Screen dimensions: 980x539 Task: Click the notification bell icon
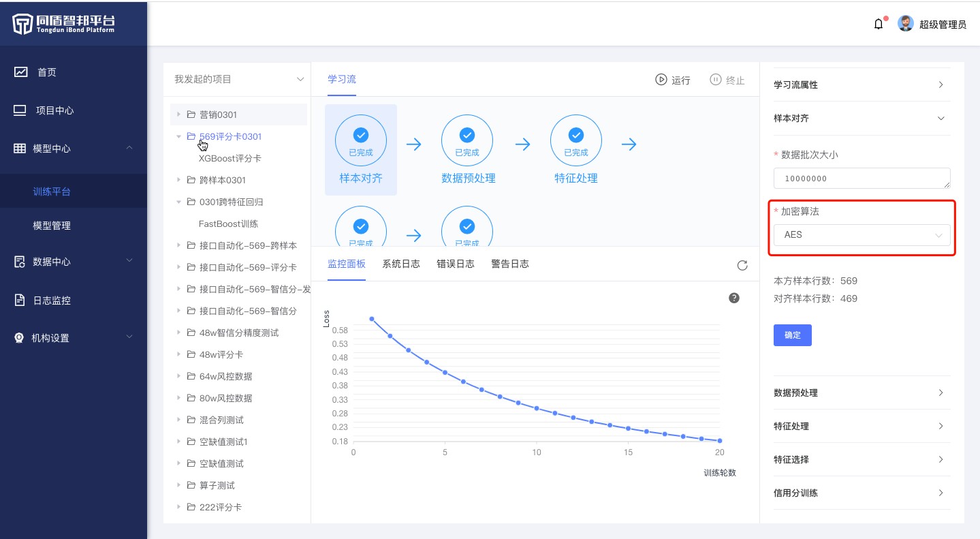coord(879,25)
